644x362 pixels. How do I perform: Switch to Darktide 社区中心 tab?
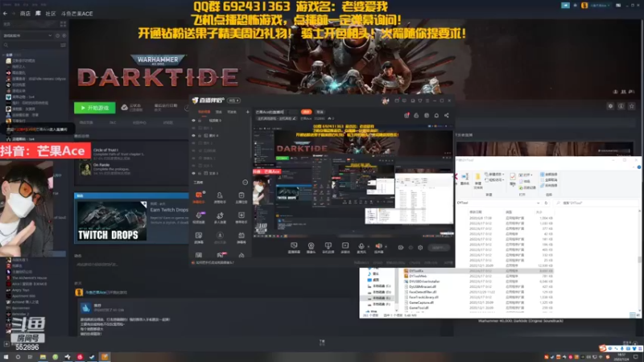point(139,123)
